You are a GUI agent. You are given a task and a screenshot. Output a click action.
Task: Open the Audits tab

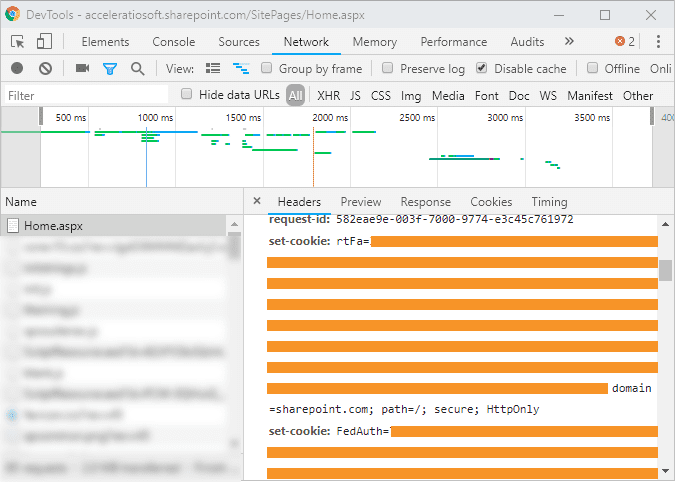pos(527,42)
